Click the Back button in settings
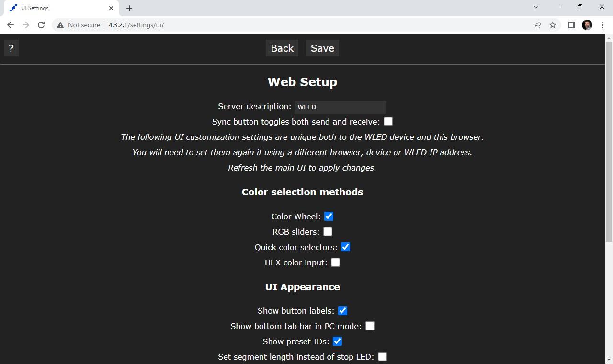The width and height of the screenshot is (613, 364). [282, 48]
